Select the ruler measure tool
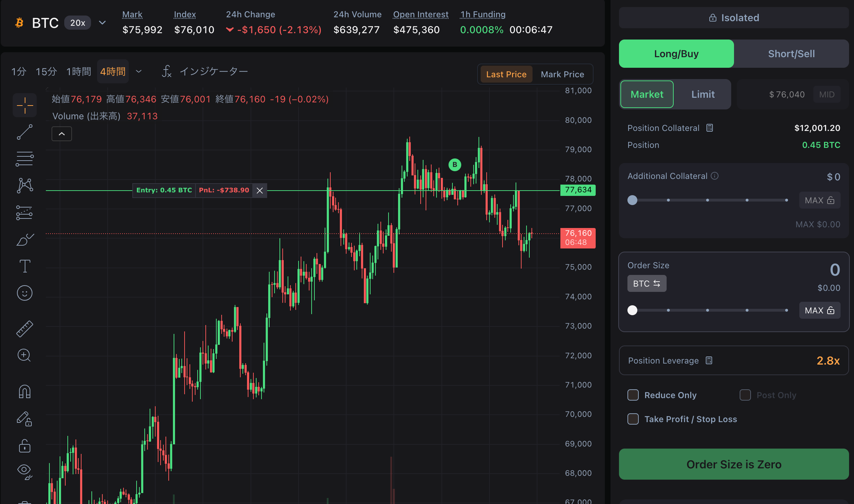The image size is (854, 504). point(25,329)
